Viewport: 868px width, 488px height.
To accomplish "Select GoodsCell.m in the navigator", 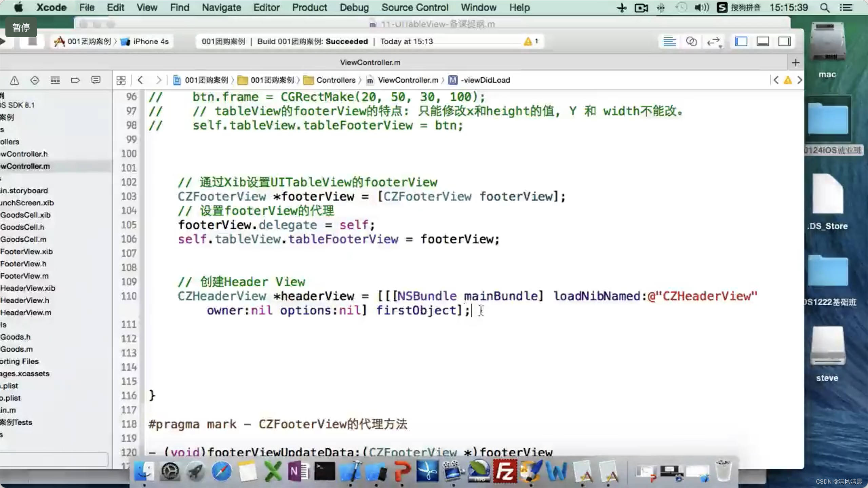I will point(23,239).
